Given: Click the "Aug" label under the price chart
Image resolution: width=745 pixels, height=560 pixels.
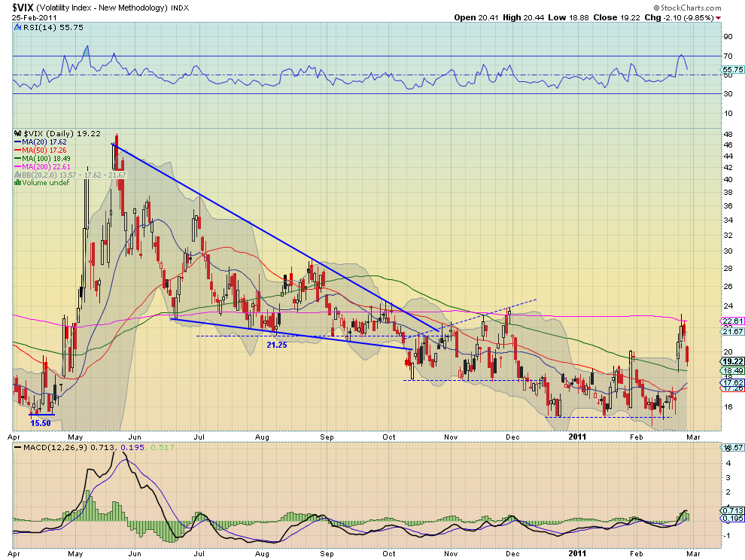Looking at the screenshot, I should pyautogui.click(x=263, y=437).
